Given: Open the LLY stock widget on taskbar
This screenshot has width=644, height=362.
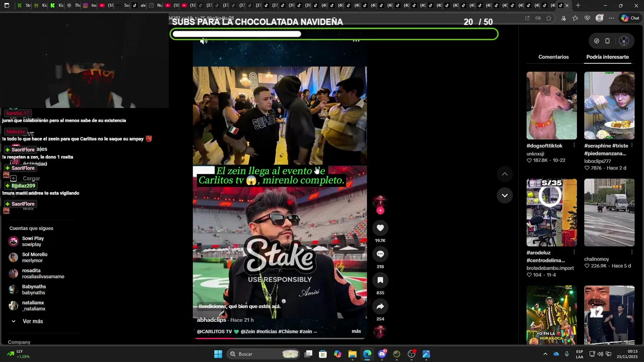Looking at the screenshot, I should click(18, 354).
